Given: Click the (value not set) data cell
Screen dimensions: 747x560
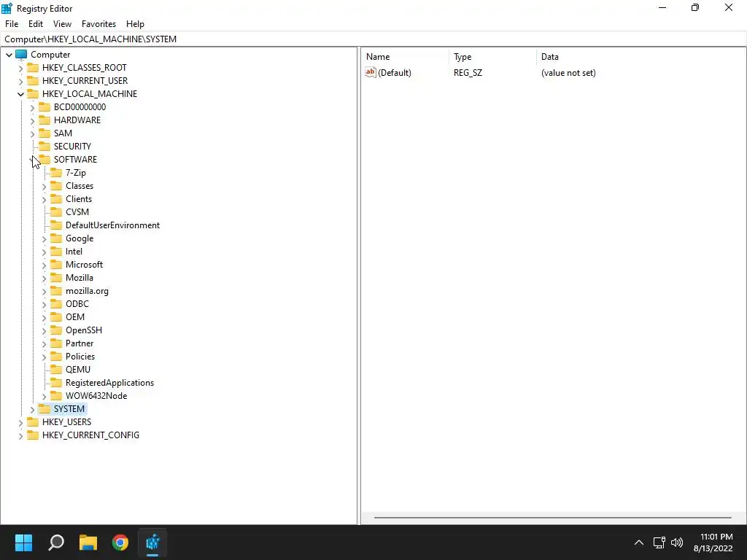Looking at the screenshot, I should click(x=568, y=73).
